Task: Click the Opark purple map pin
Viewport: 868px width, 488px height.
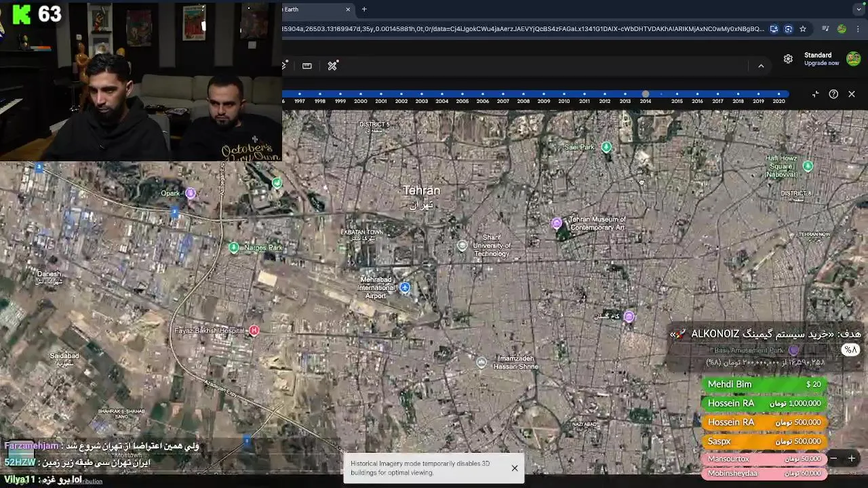Action: [x=191, y=193]
